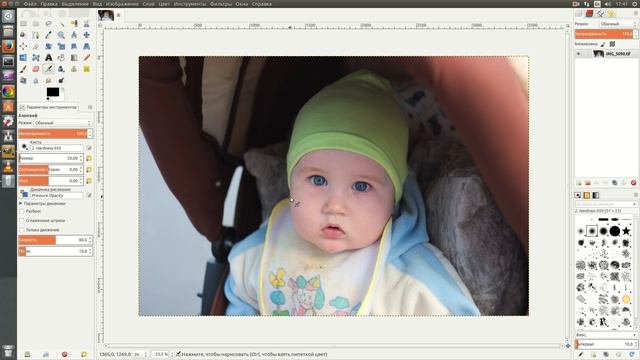This screenshot has height=360, width=640.
Task: Open the Фильтры menu
Action: click(x=220, y=4)
